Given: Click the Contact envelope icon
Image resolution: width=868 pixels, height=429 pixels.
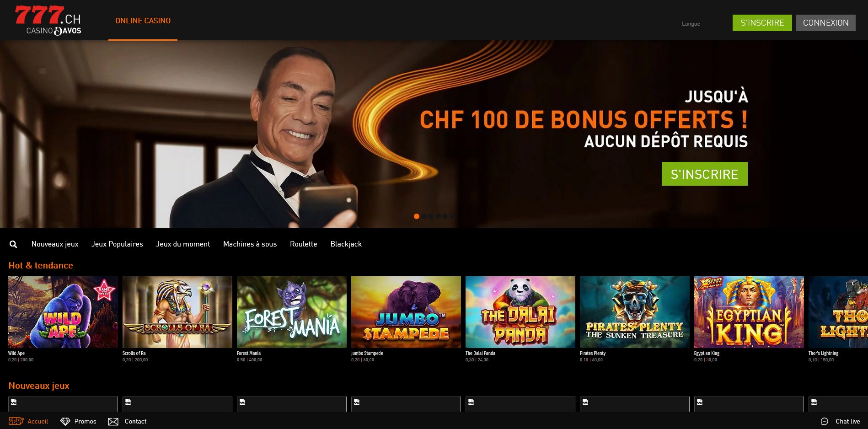Looking at the screenshot, I should (113, 422).
